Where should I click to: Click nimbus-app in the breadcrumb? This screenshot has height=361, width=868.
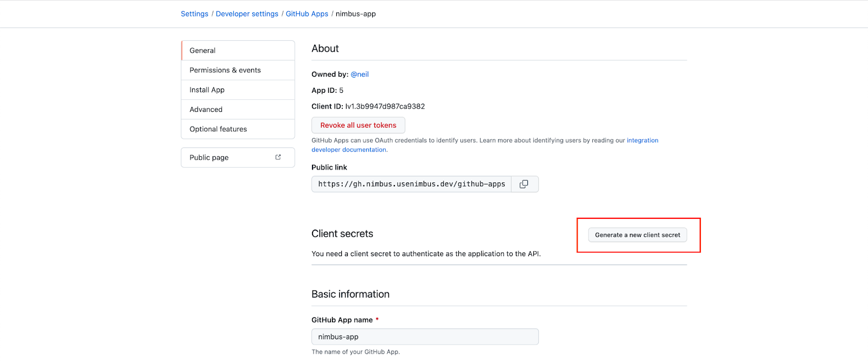coord(356,14)
